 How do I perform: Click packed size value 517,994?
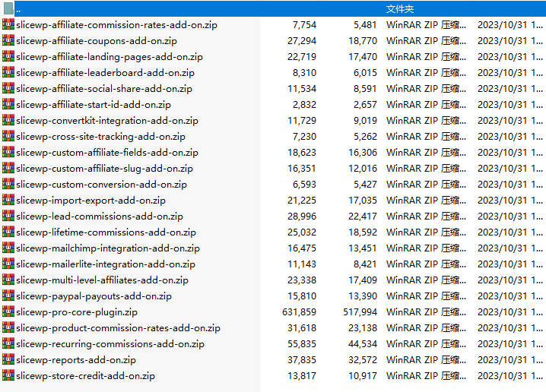(x=360, y=312)
